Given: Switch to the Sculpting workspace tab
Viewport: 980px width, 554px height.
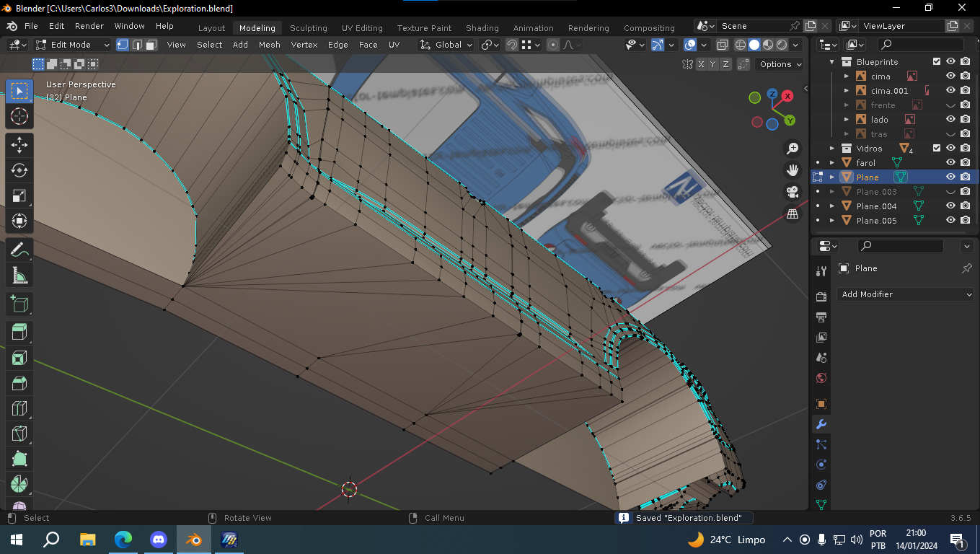Looking at the screenshot, I should tap(309, 28).
